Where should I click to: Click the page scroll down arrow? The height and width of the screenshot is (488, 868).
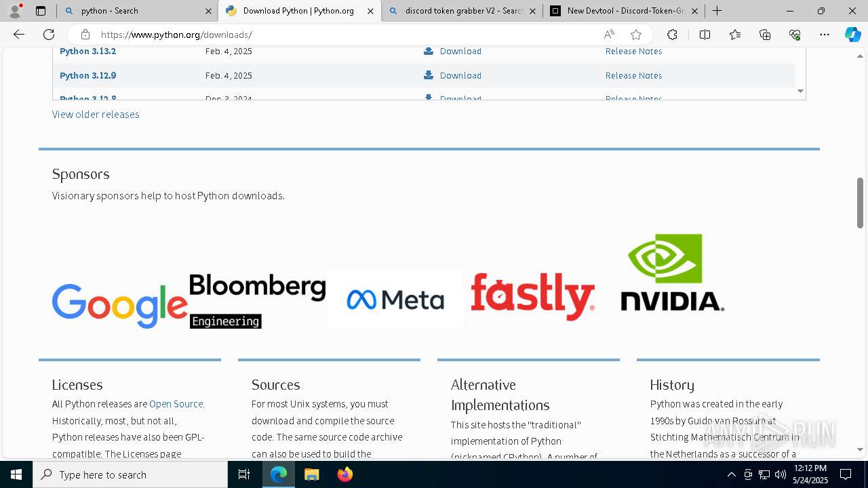pos(860,449)
